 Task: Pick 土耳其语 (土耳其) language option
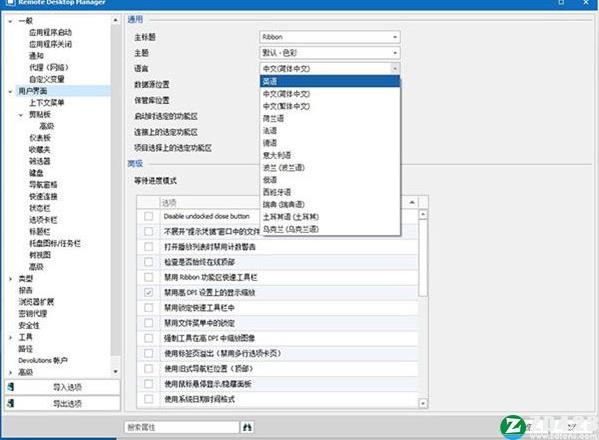point(330,217)
